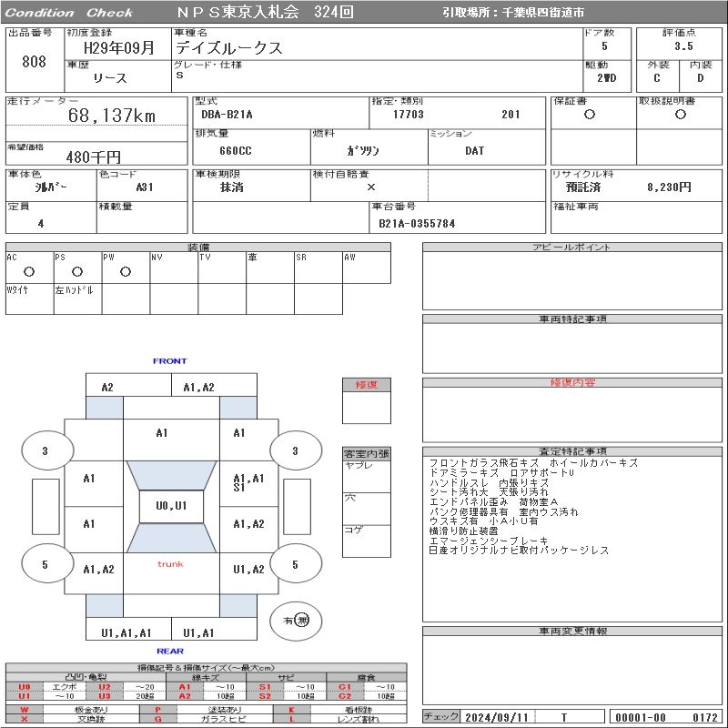Image resolution: width=728 pixels, height=728 pixels.
Task: Click the × under 検付自賠責
Action: [x=370, y=187]
